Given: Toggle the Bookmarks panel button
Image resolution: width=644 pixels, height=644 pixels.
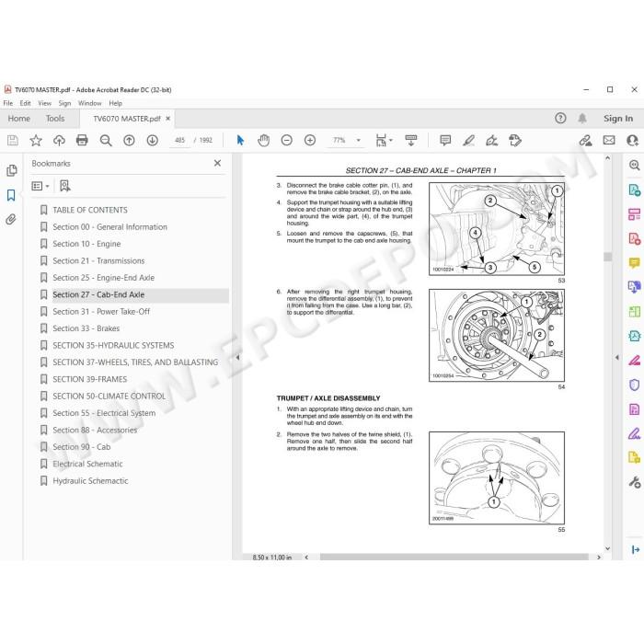Looking at the screenshot, I should (x=11, y=195).
